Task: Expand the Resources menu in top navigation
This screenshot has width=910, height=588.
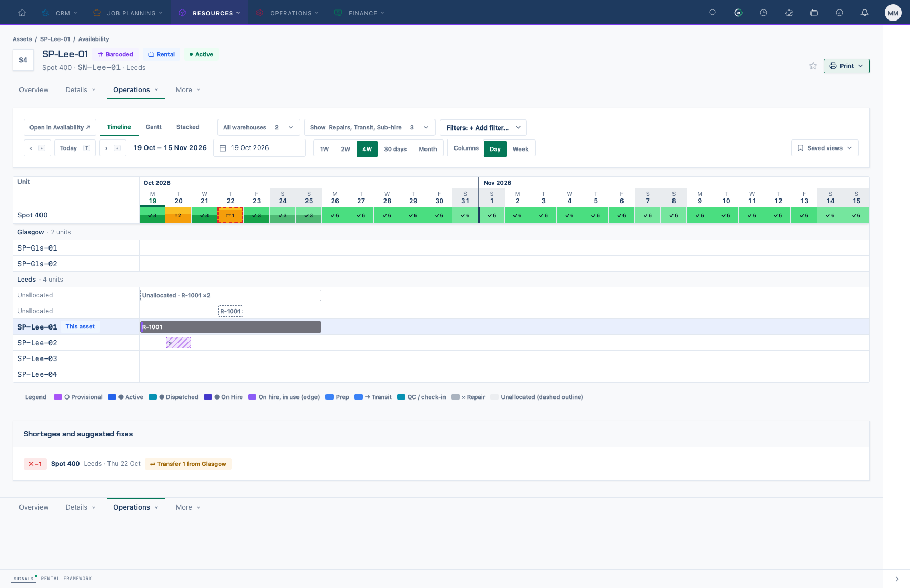Action: [209, 13]
